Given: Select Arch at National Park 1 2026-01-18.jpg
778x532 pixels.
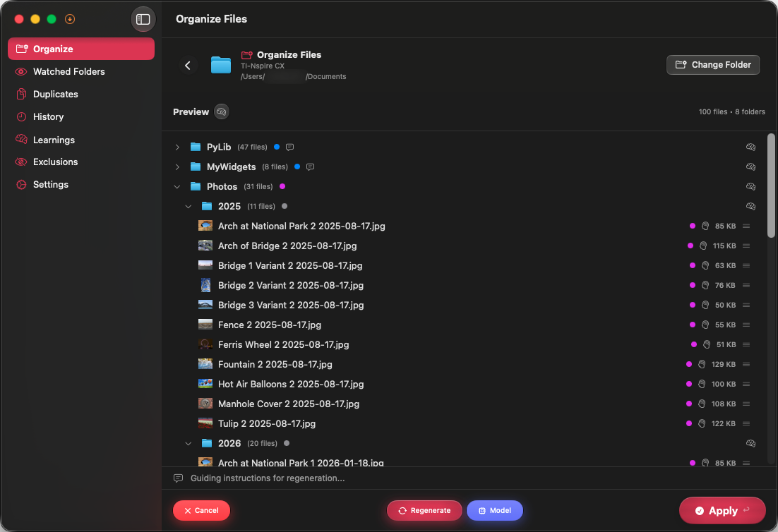Looking at the screenshot, I should point(301,463).
